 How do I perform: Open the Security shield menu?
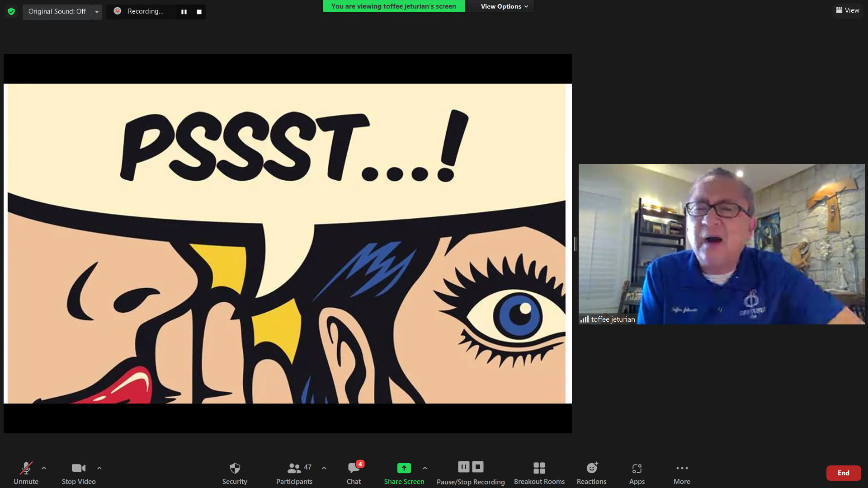pyautogui.click(x=235, y=473)
